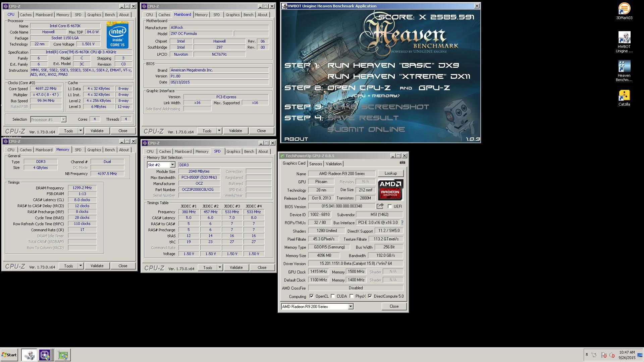644x362 pixels.
Task: Click Open CPU-Z link in Heaven app
Action: pos(359,88)
